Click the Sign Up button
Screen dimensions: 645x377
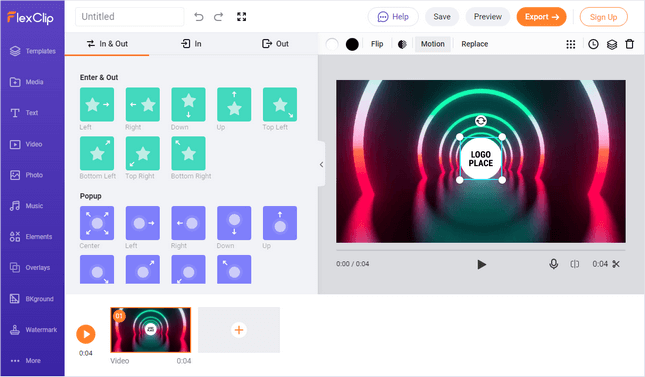[x=603, y=17]
